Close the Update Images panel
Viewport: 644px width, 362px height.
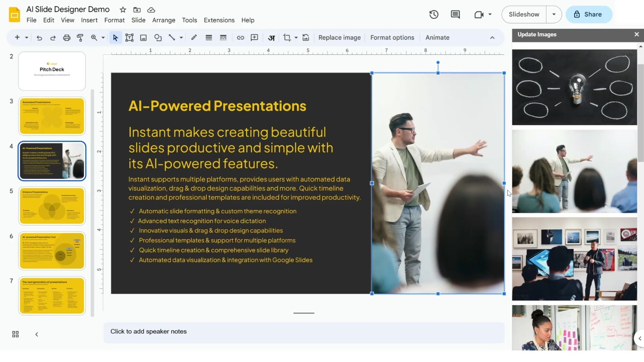pos(636,34)
